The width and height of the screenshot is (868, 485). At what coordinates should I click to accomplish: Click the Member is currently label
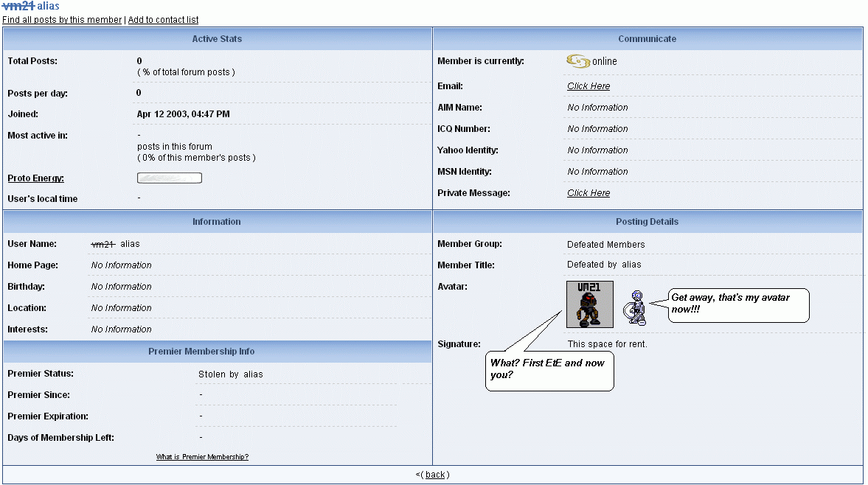click(481, 61)
